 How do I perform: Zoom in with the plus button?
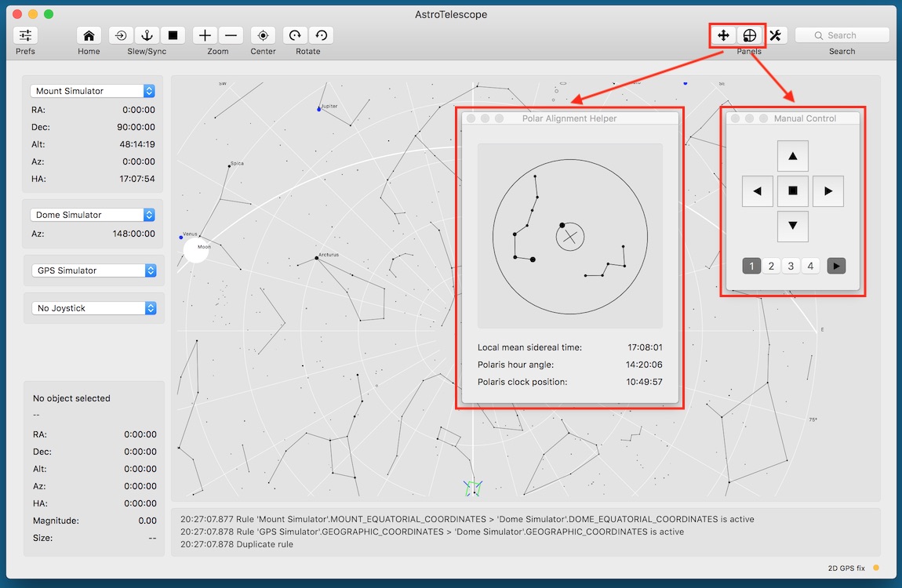pyautogui.click(x=205, y=35)
